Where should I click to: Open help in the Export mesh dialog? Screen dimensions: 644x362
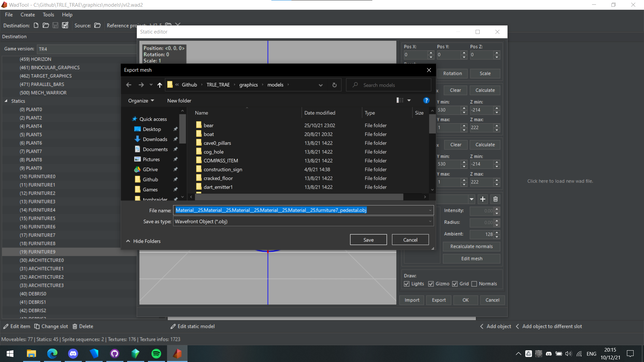point(426,100)
